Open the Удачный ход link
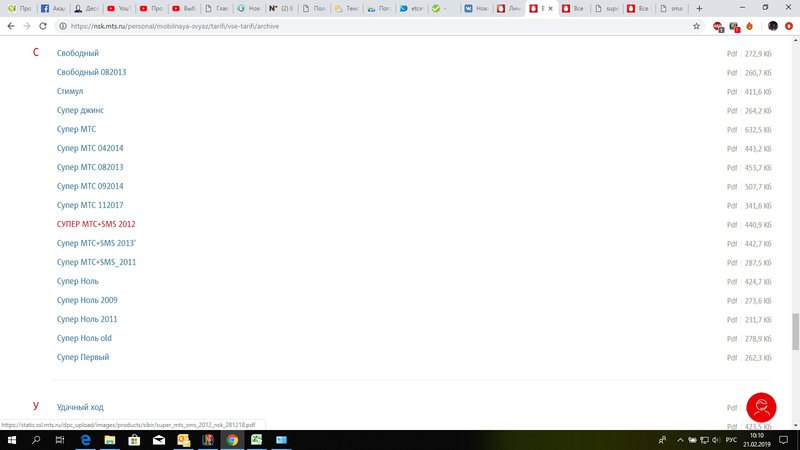Screen dimensions: 800x450 tap(80, 407)
